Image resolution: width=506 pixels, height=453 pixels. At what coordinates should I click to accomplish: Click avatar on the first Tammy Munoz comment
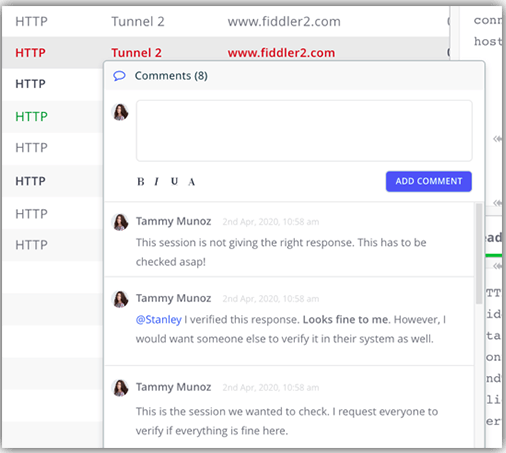click(120, 222)
